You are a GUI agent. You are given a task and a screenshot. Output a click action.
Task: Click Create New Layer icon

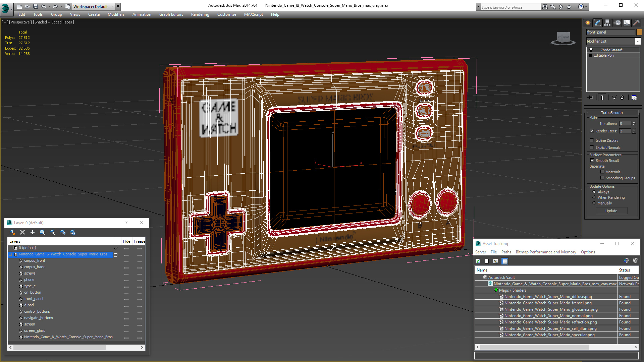point(12,232)
